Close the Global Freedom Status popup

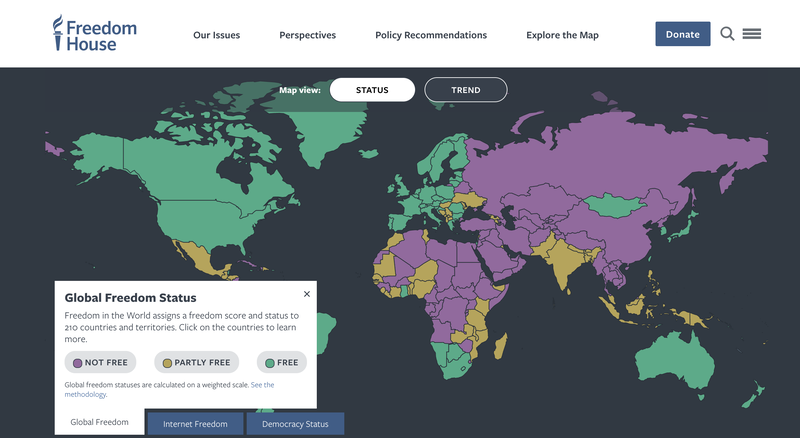307,294
